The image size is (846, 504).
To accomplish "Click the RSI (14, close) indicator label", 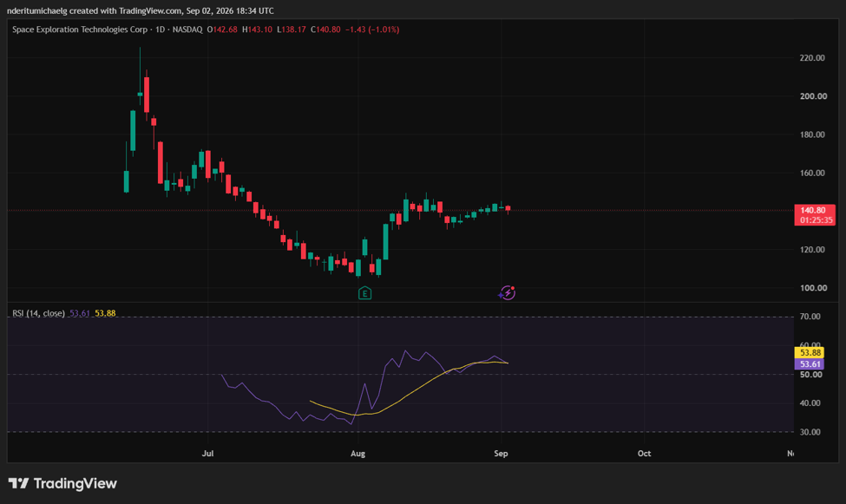I will (38, 313).
